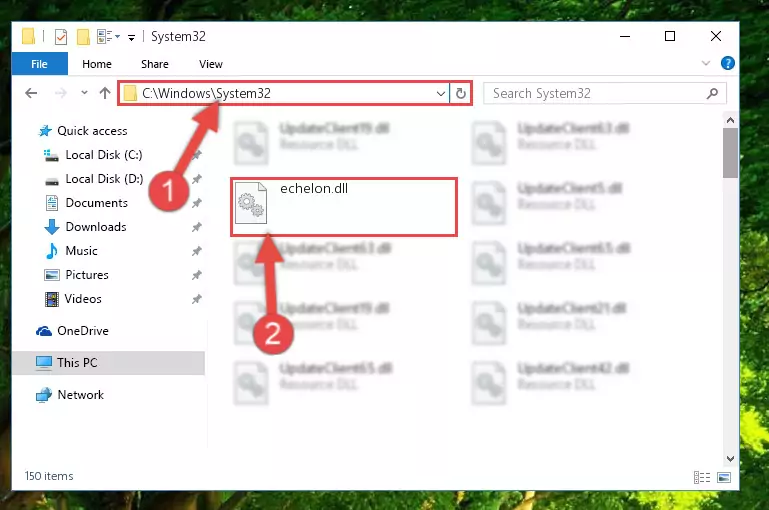769x510 pixels.
Task: Click the New folder quick access icon
Action: click(83, 37)
